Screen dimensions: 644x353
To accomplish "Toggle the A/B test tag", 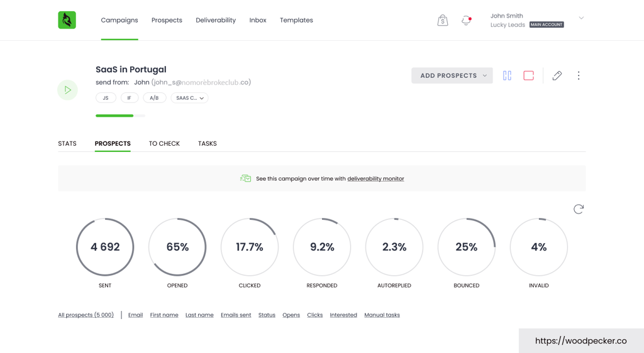I will 154,98.
